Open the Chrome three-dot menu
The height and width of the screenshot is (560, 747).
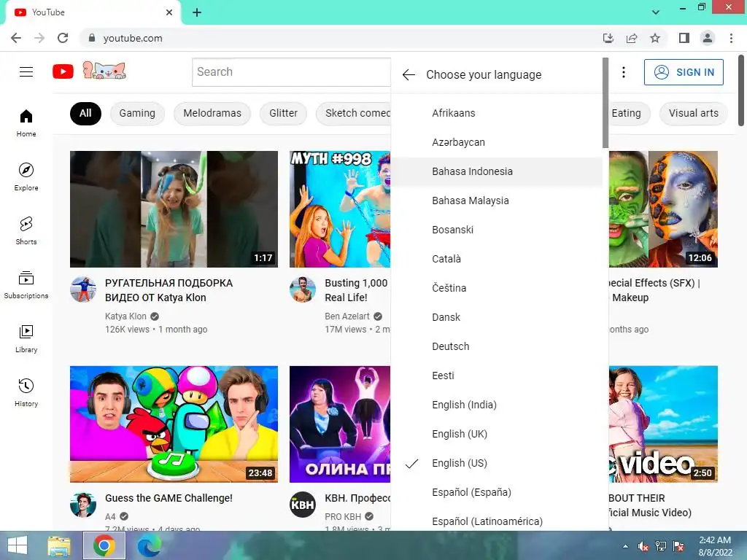(x=731, y=38)
